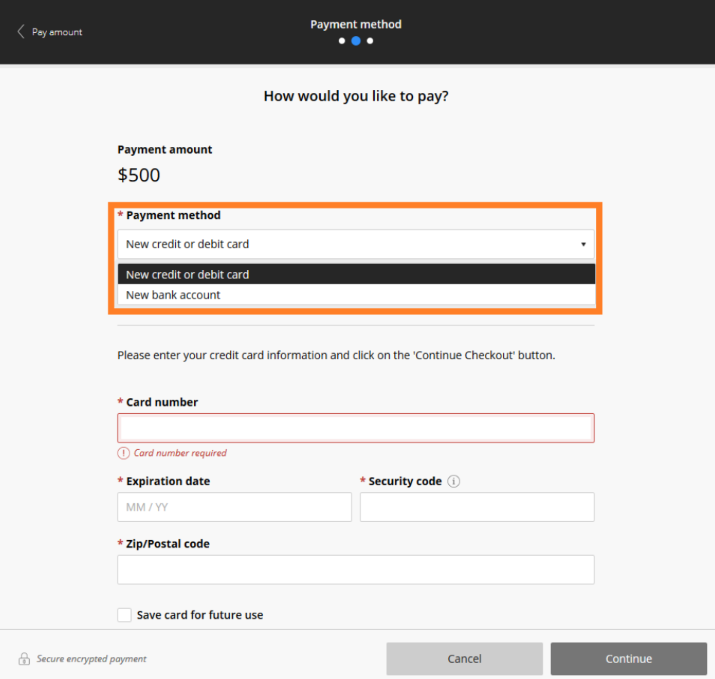The height and width of the screenshot is (679, 715).
Task: Click the Secure encrypted payment text
Action: [92, 659]
